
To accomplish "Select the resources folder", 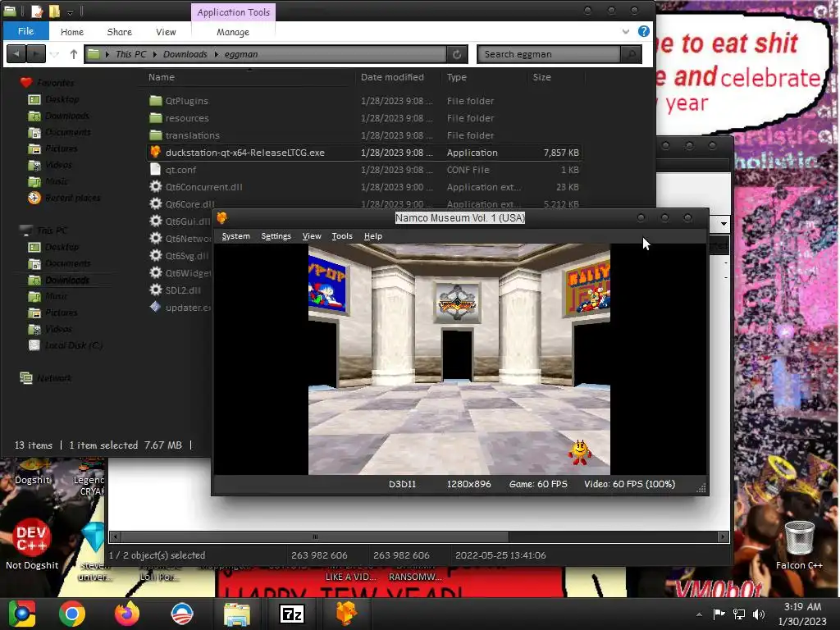I will pyautogui.click(x=187, y=118).
